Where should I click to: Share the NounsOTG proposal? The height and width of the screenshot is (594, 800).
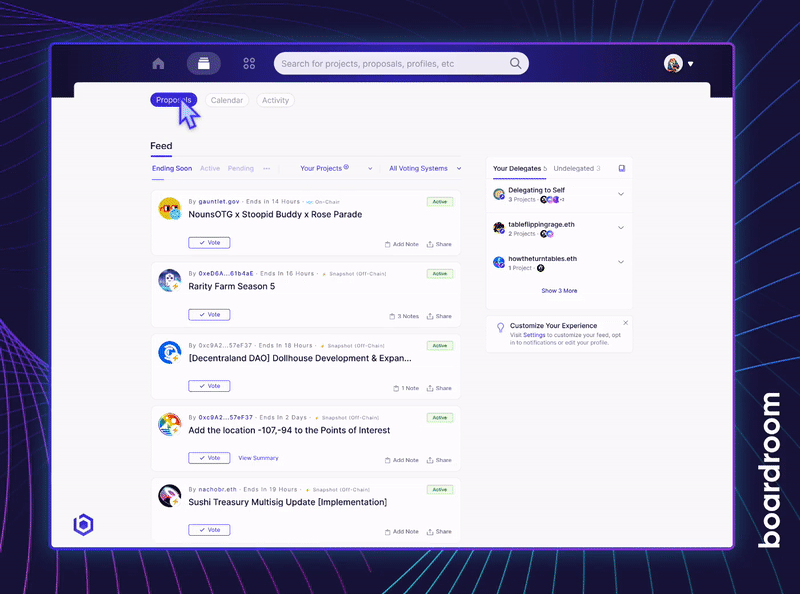439,244
